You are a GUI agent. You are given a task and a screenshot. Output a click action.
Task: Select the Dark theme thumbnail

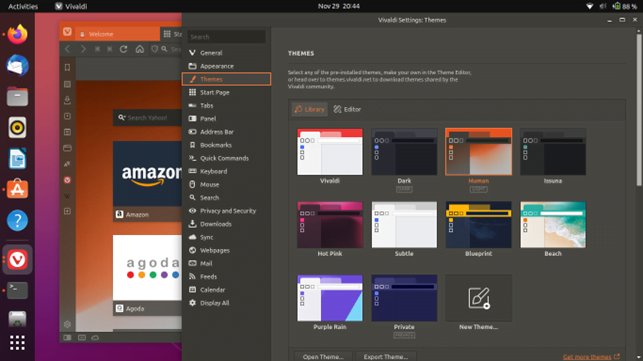point(404,152)
